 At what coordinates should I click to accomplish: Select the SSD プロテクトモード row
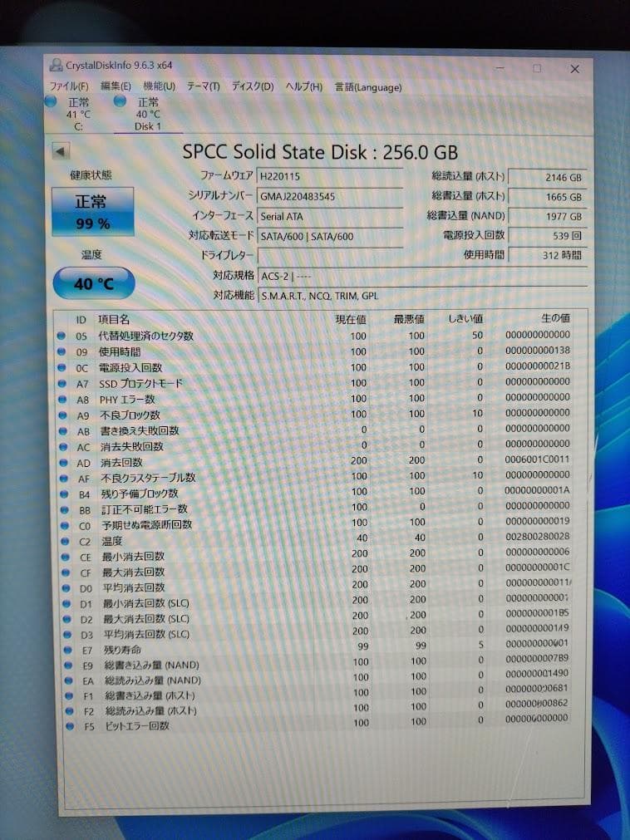point(314,384)
